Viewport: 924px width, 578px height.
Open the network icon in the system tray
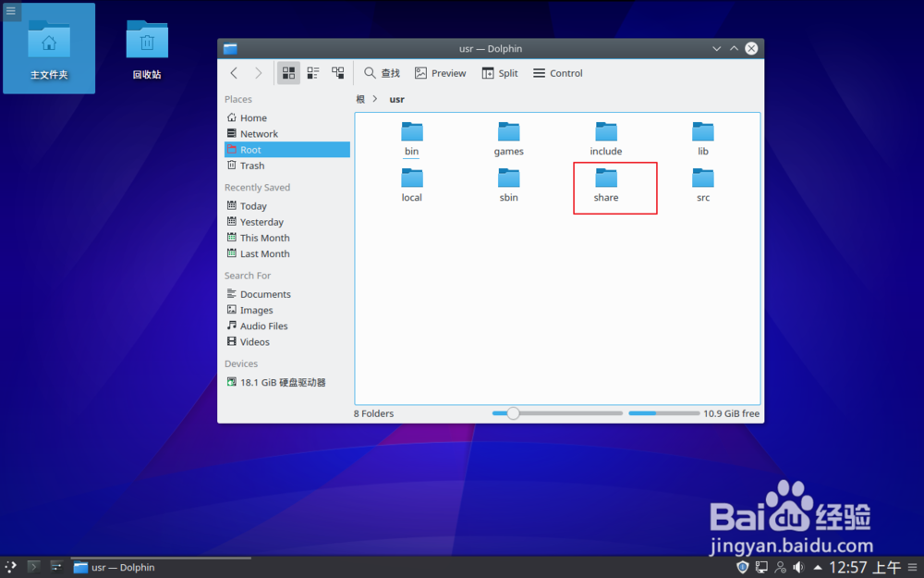[x=760, y=567]
